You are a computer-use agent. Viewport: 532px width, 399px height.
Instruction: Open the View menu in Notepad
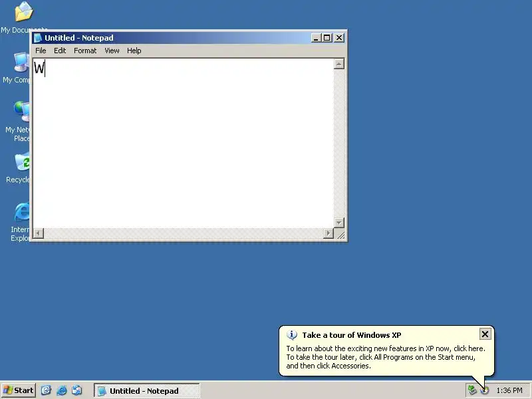(x=112, y=51)
